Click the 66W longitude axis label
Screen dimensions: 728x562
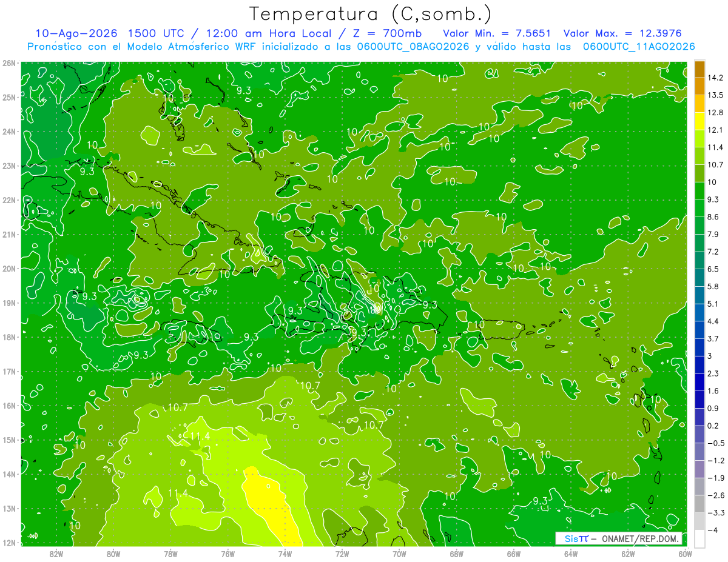(x=514, y=553)
